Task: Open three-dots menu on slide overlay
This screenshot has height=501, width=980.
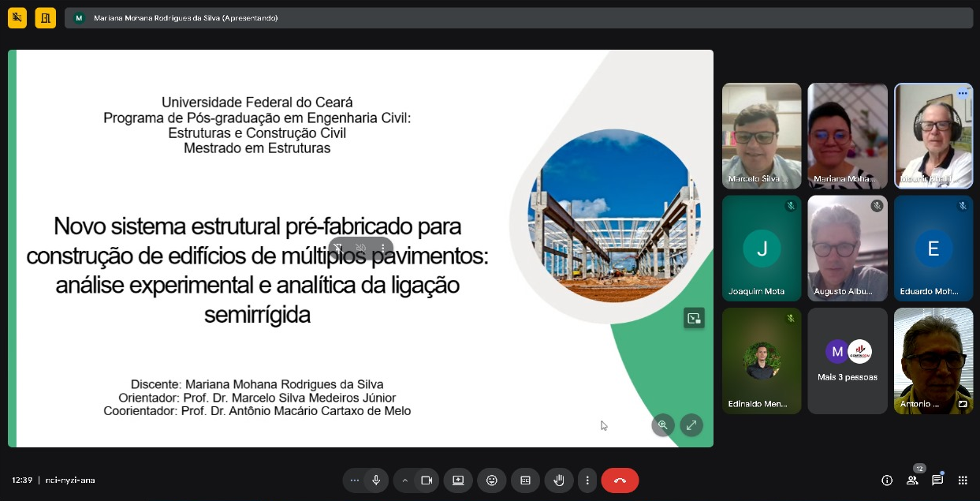Action: 382,248
